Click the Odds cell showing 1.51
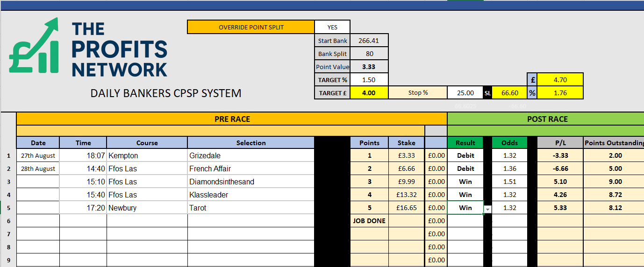The height and width of the screenshot is (267, 644). pos(509,182)
